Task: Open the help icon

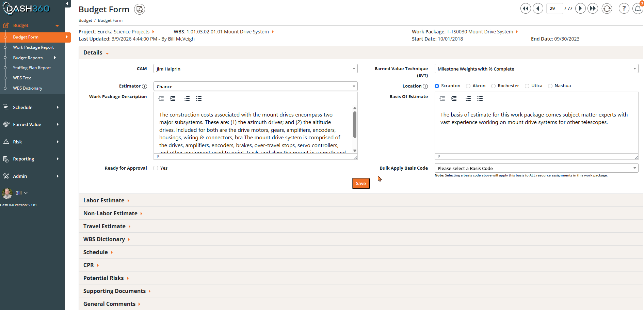Action: [624, 9]
